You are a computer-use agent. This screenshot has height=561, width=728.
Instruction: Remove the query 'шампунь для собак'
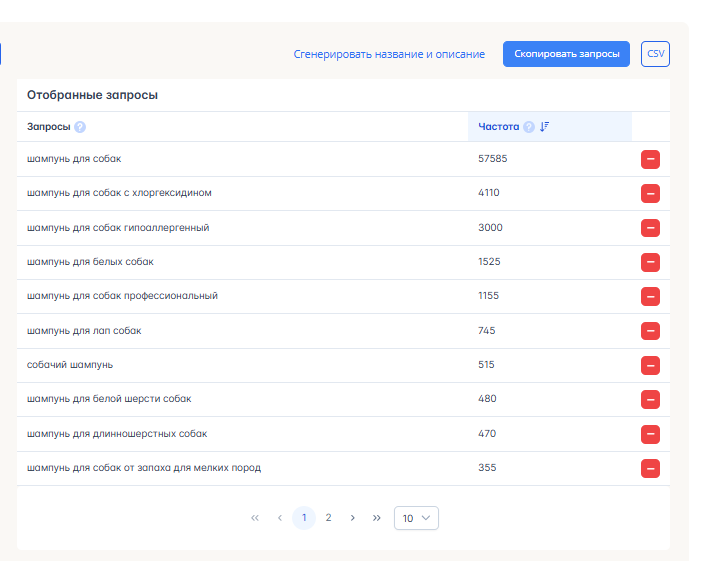(x=650, y=159)
